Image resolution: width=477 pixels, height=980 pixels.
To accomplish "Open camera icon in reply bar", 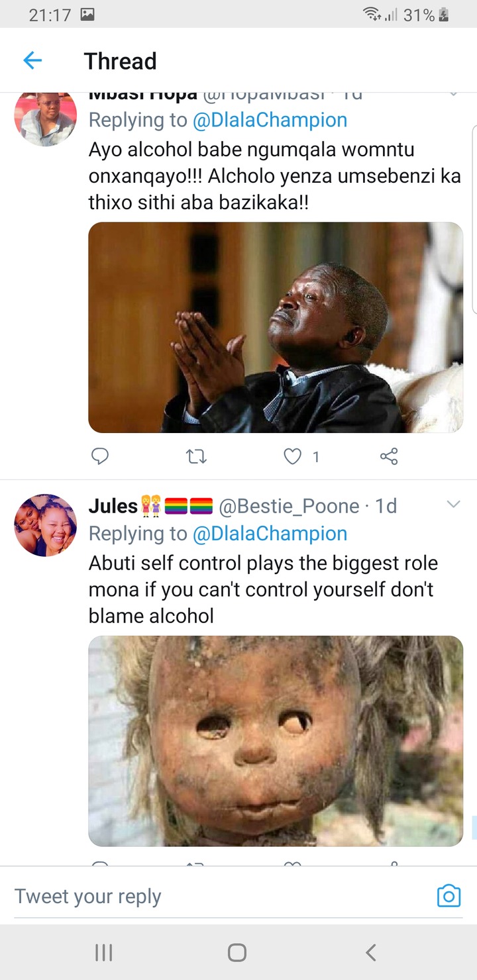I will (449, 896).
